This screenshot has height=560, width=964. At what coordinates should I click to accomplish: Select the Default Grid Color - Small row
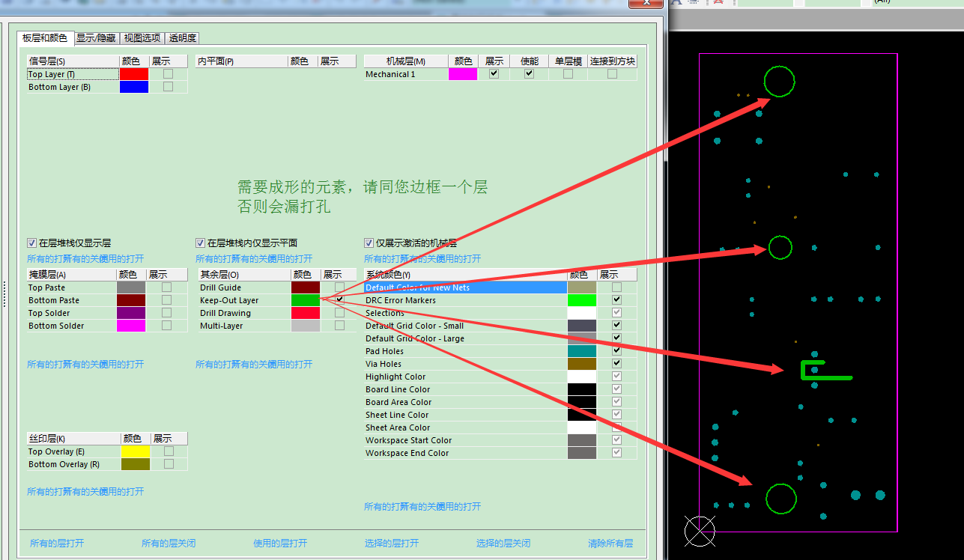pos(465,326)
